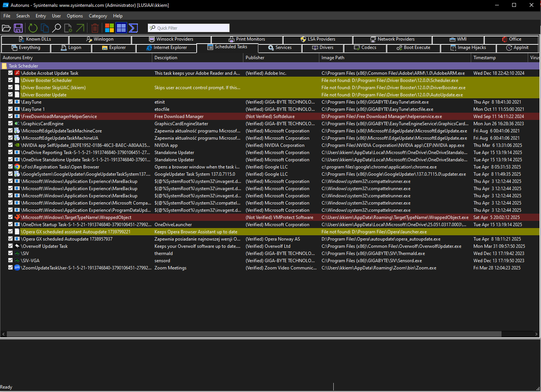Viewport: 541px width, 392px height.
Task: Click the Zoom icon in ZoomUpdateTaskUser row
Action: click(17, 268)
